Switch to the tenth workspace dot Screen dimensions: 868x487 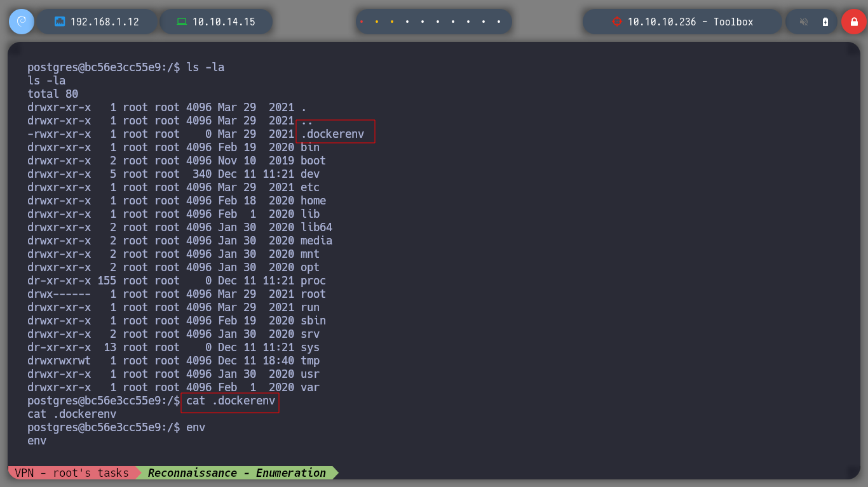499,22
